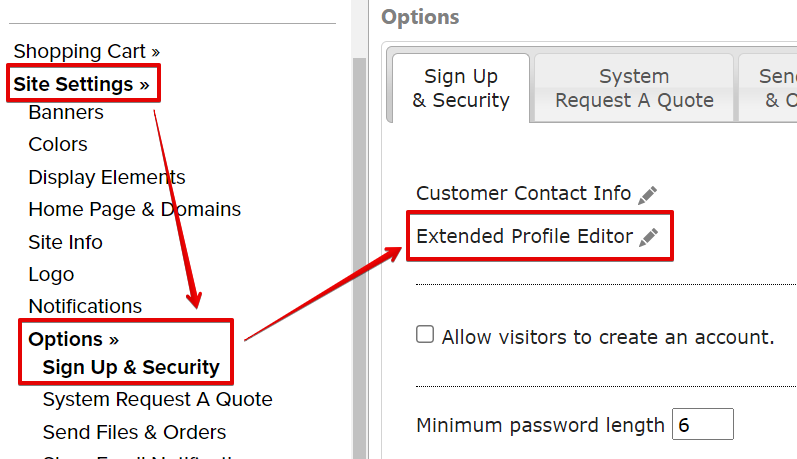797x459 pixels.
Task: Click pencil icon beside Extended Profile Editor
Action: tap(649, 237)
